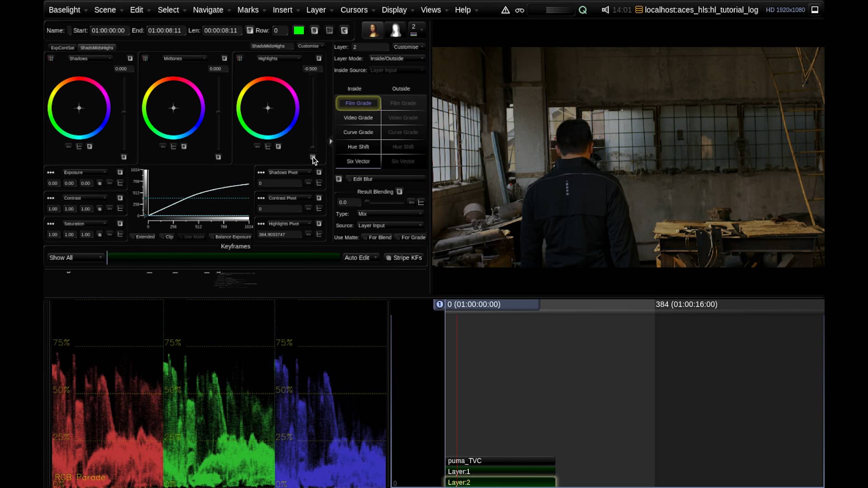The image size is (868, 488).
Task: Open the Scene menu
Action: point(104,9)
